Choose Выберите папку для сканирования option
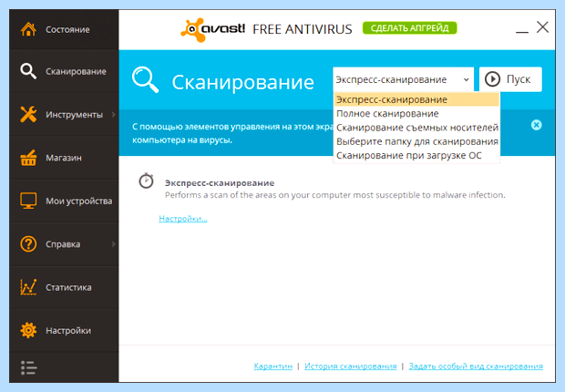Viewport: 565px width, 392px height. [x=416, y=141]
